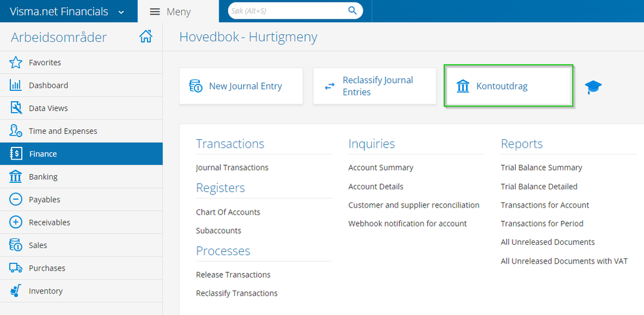
Task: Click the Favorites star icon
Action: [15, 62]
